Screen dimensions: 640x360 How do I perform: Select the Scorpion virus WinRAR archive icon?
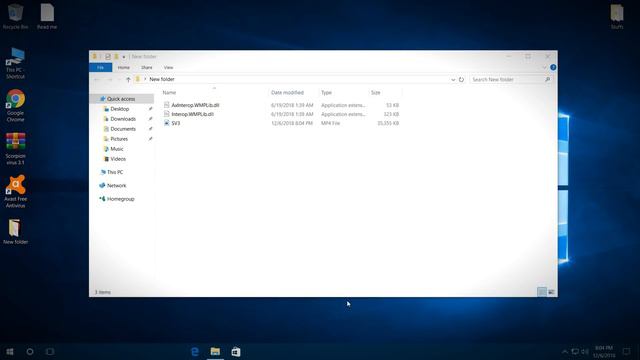pos(16,149)
